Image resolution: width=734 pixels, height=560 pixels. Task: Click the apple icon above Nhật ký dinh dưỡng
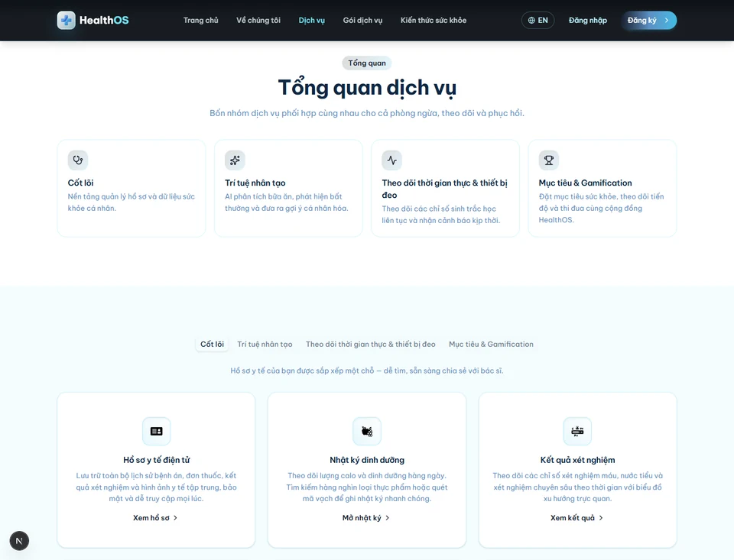[367, 431]
